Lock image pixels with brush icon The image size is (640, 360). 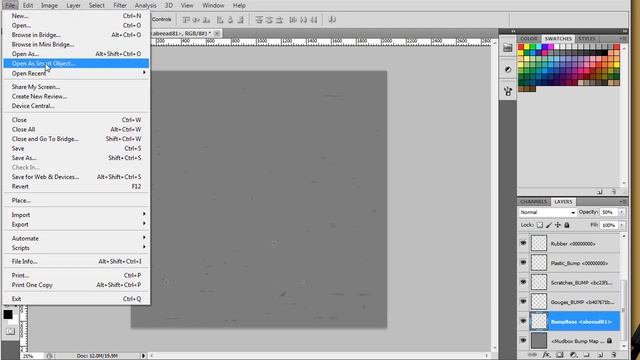click(549, 225)
